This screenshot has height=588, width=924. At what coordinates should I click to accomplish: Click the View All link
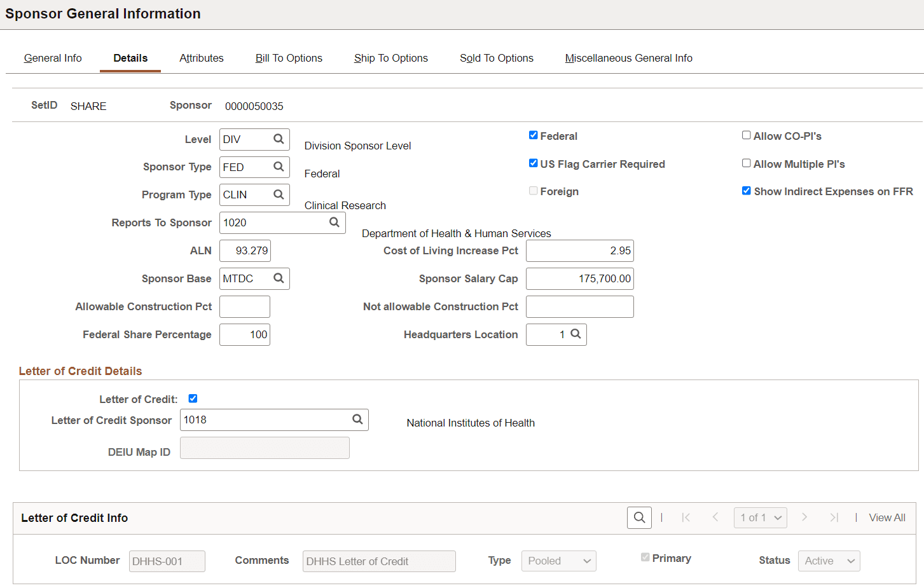tap(886, 517)
